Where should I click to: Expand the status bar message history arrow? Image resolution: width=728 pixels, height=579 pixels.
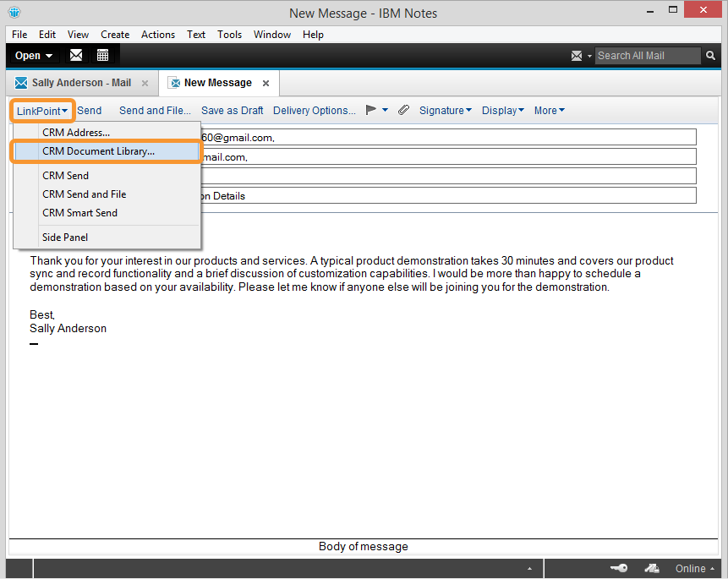[530, 569]
